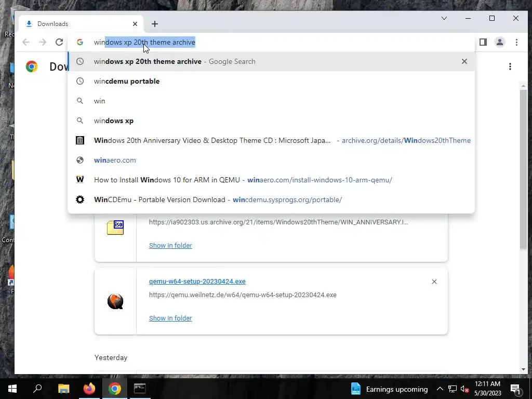Viewport: 532px width, 399px height.
Task: Open the network status tray icon
Action: [x=453, y=389]
